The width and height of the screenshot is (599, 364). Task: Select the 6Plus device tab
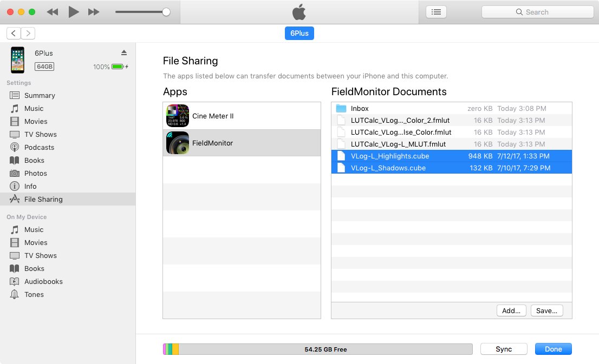tap(299, 33)
